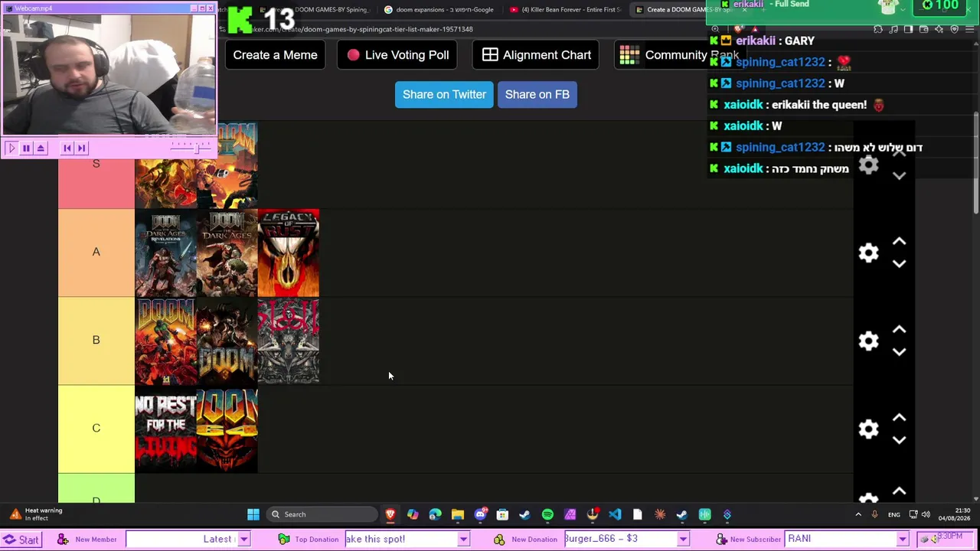This screenshot has width=980, height=551.
Task: Click spining_cat1232 username beside the W message
Action: 780,83
